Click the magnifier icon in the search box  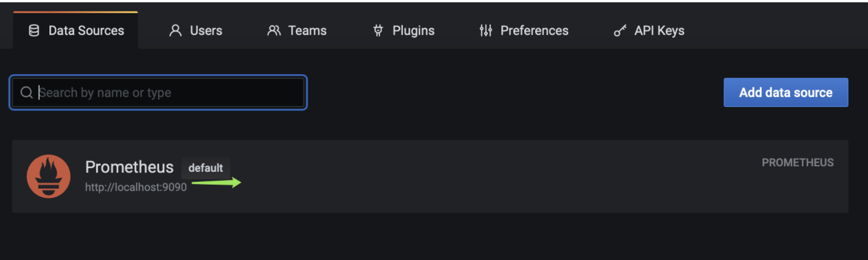click(26, 93)
